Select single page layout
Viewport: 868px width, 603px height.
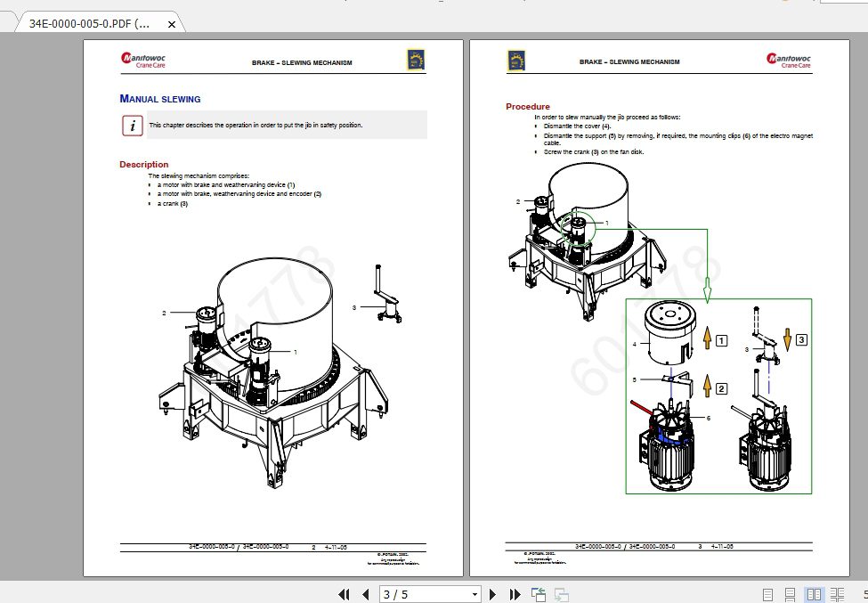click(767, 594)
